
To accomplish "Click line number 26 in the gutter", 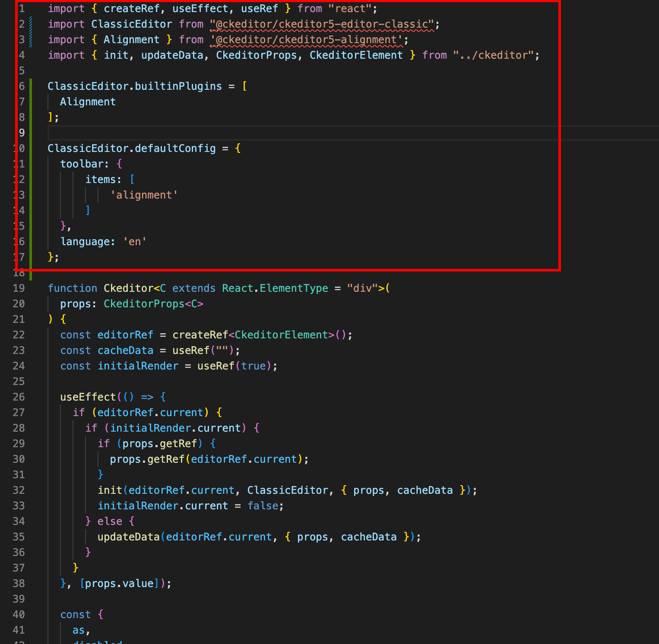I will pyautogui.click(x=19, y=397).
